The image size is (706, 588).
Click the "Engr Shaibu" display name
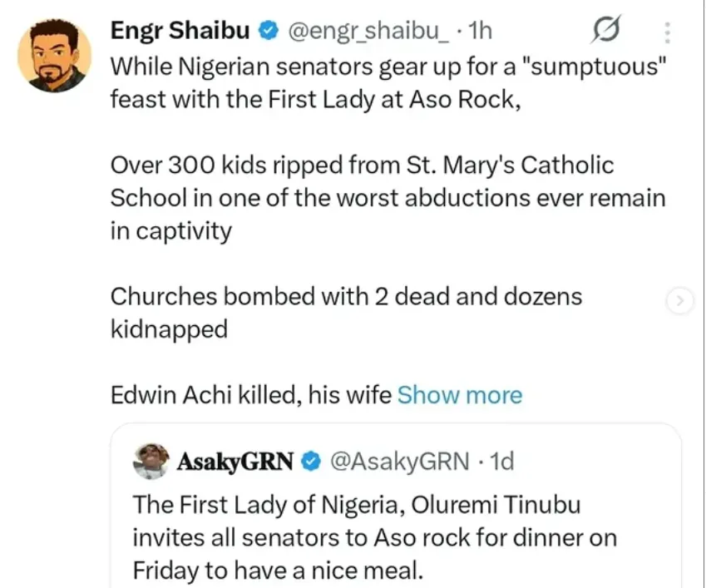click(x=181, y=32)
